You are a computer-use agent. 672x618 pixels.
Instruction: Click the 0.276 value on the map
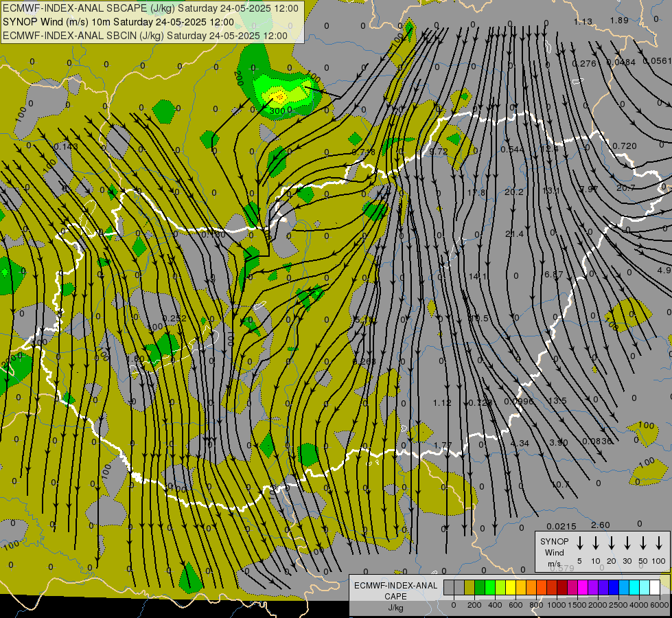[x=584, y=63]
